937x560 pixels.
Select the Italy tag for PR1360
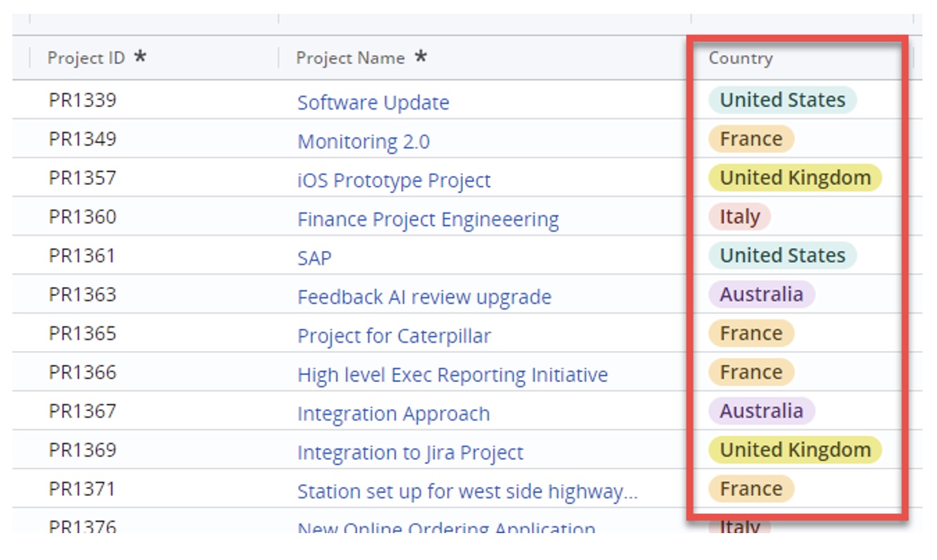point(740,217)
